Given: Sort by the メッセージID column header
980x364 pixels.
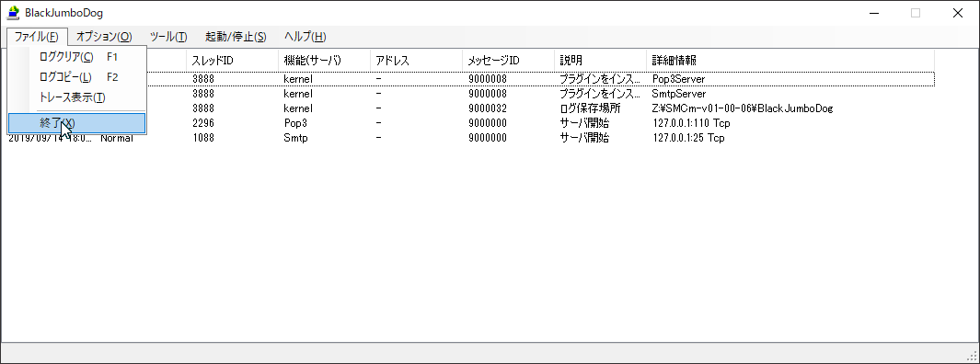Looking at the screenshot, I should pyautogui.click(x=508, y=61).
